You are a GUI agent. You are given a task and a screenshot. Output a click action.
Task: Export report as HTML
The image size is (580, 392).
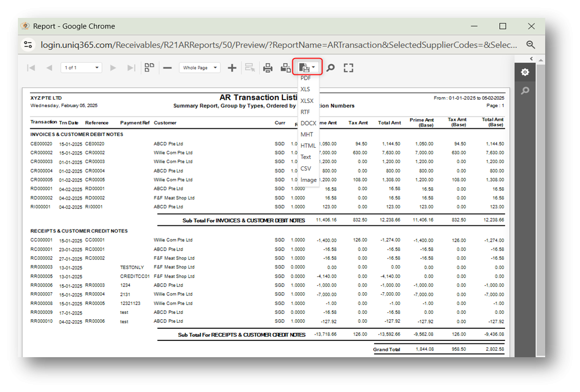coord(308,146)
